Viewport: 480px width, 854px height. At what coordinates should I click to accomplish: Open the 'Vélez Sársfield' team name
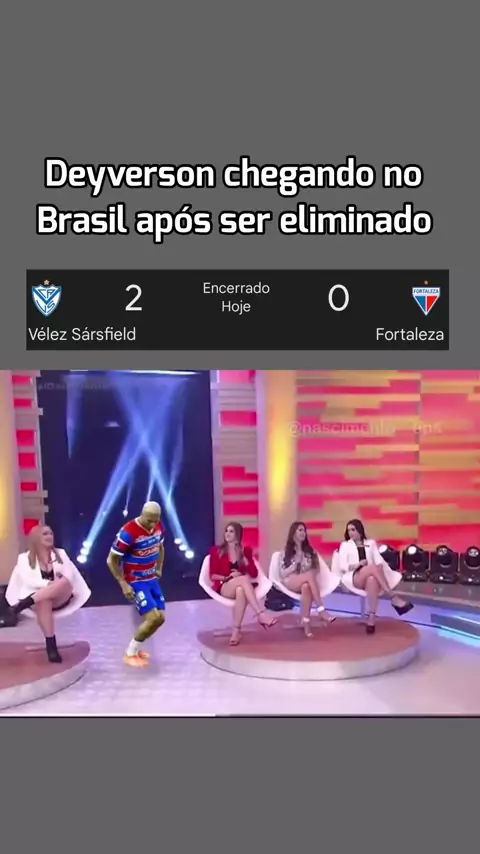[82, 334]
